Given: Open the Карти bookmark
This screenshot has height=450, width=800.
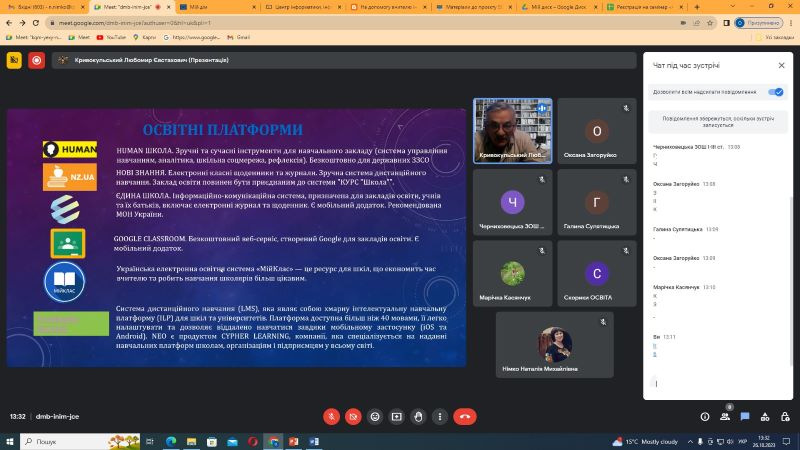Looking at the screenshot, I should pyautogui.click(x=144, y=37).
